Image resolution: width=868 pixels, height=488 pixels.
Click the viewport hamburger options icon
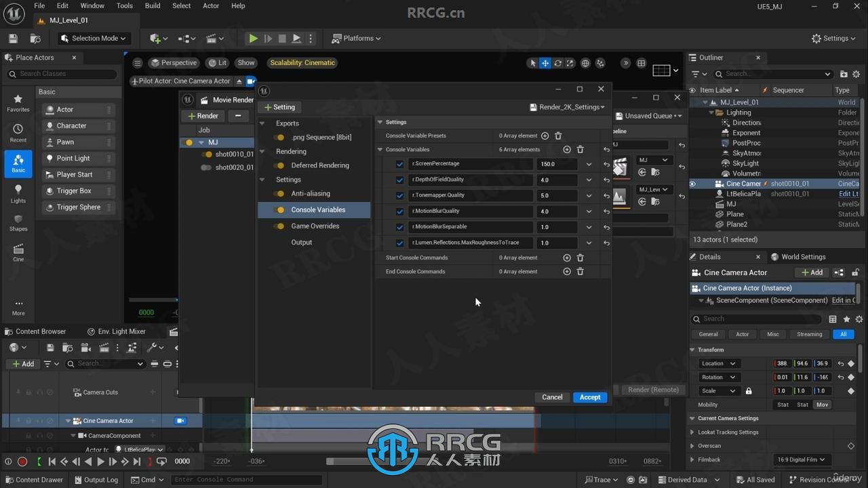pyautogui.click(x=138, y=63)
